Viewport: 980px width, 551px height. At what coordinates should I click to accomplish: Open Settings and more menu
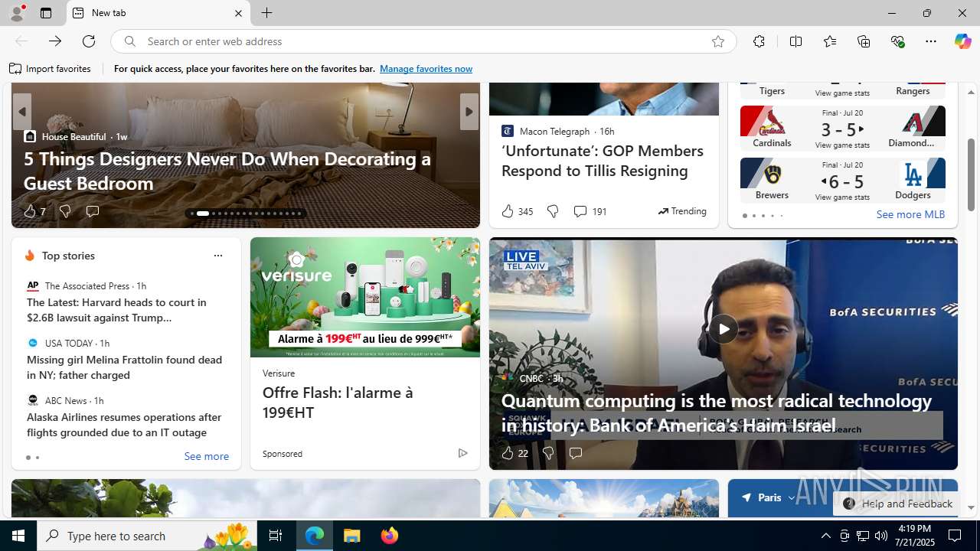pyautogui.click(x=931, y=41)
